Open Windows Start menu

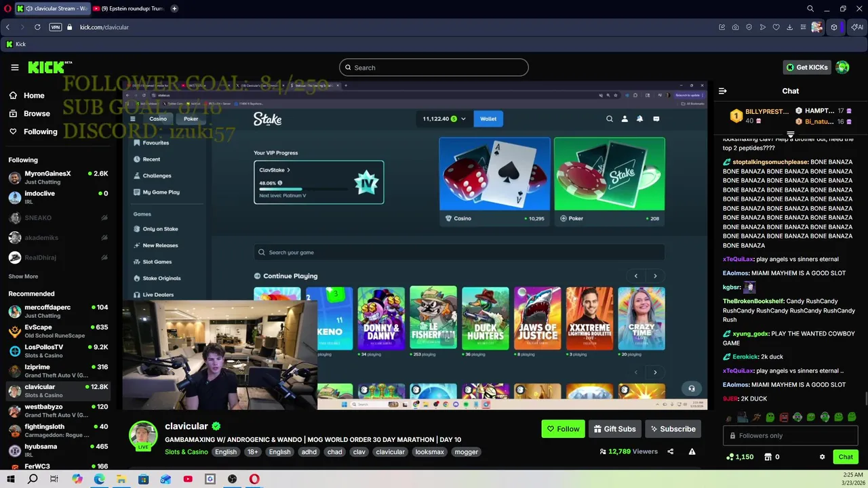click(x=10, y=479)
